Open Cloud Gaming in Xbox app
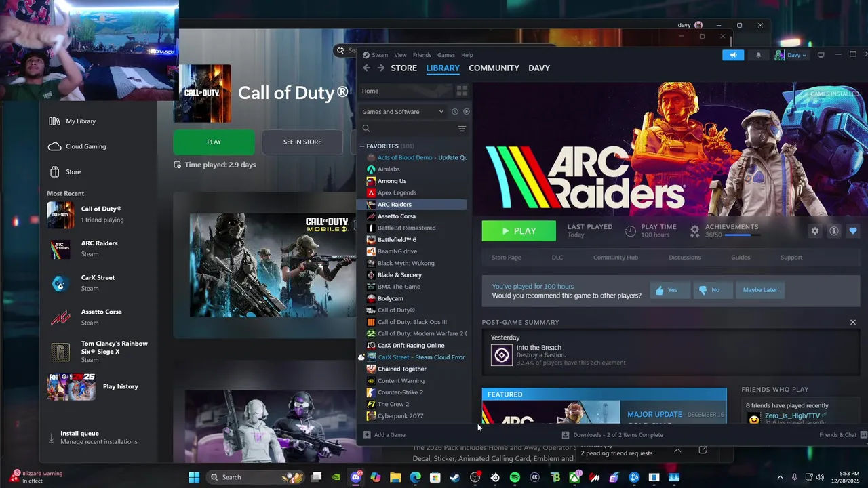This screenshot has width=868, height=488. pos(85,146)
